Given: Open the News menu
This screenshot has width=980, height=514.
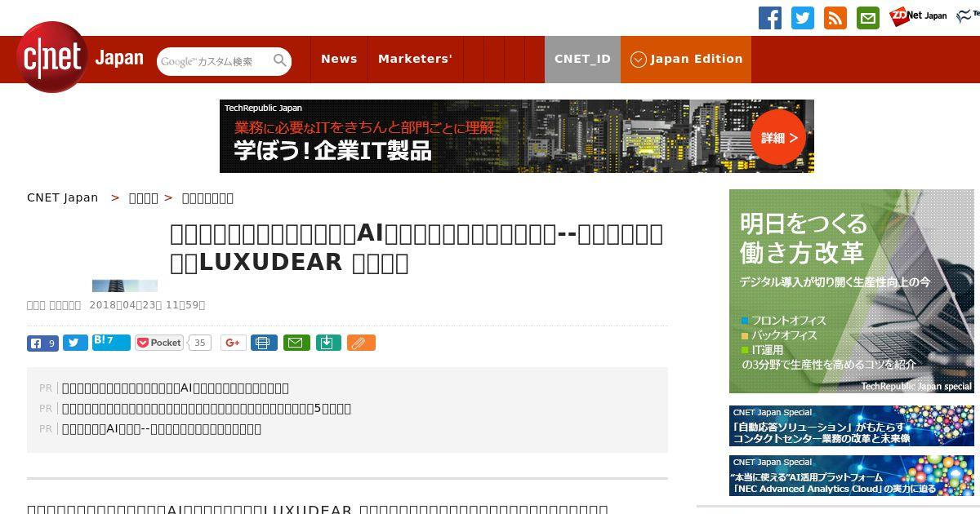Looking at the screenshot, I should click(339, 59).
